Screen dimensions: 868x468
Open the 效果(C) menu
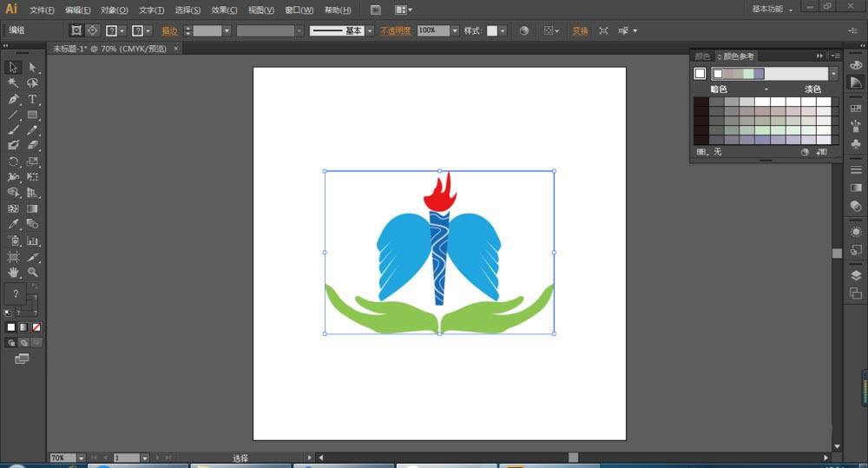(224, 10)
